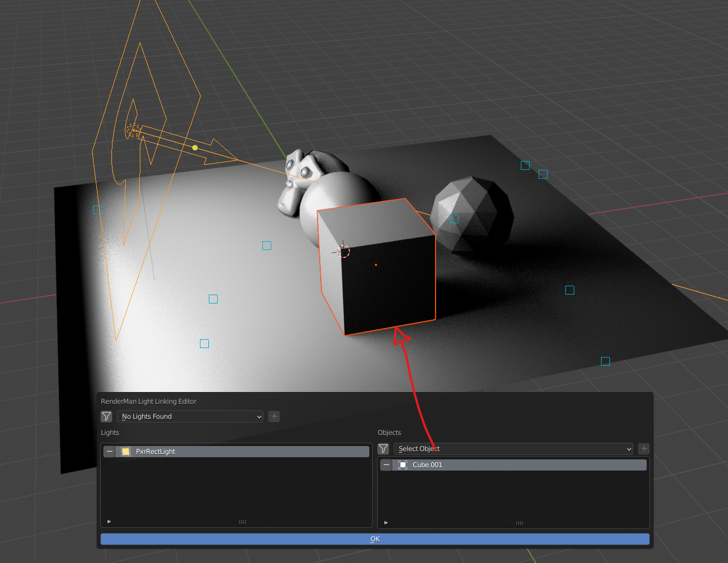Open the No Lights Found dropdown
728x563 pixels.
click(x=189, y=416)
